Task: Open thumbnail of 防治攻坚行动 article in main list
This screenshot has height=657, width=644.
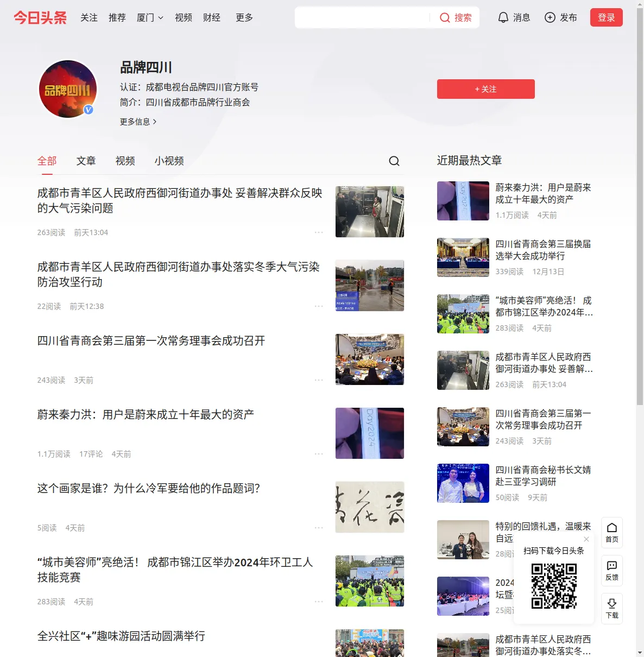Action: (370, 286)
